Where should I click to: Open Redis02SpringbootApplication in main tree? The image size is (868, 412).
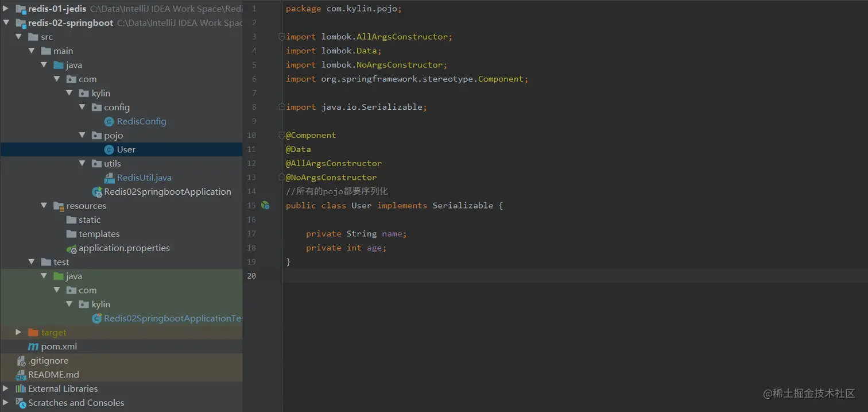pyautogui.click(x=168, y=192)
